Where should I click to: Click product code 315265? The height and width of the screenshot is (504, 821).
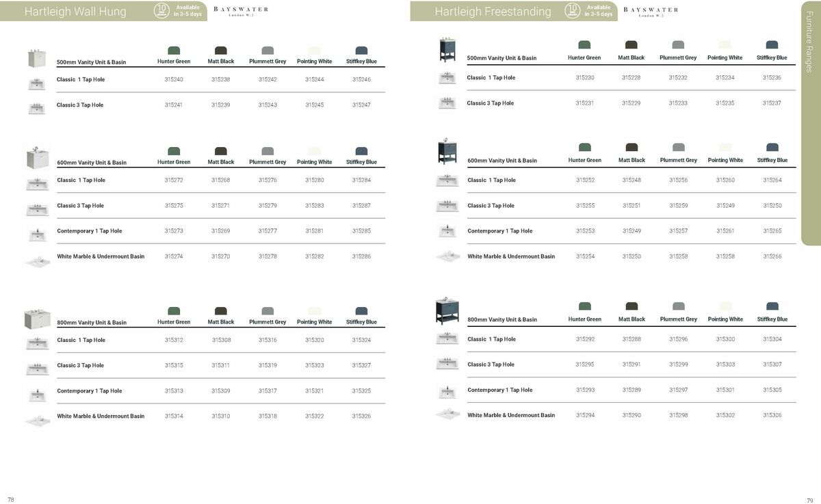coord(772,231)
